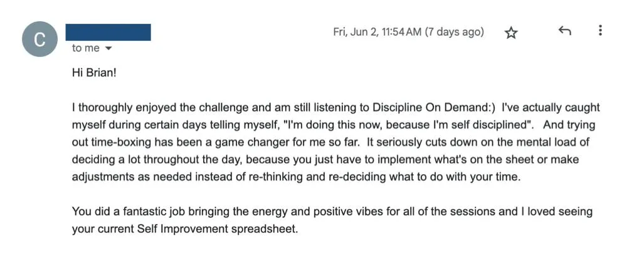The image size is (644, 258).
Task: Click the sender's gray C avatar
Action: pos(40,39)
